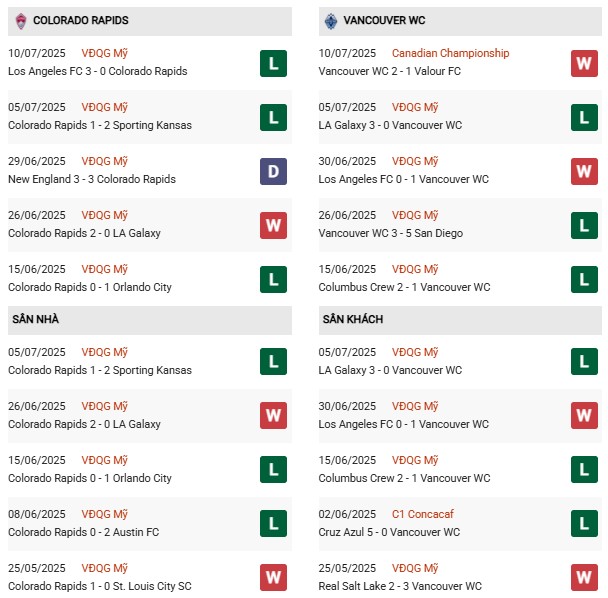Open the New England 3-3 Colorado Rapids match
This screenshot has width=608, height=598.
pos(92,179)
